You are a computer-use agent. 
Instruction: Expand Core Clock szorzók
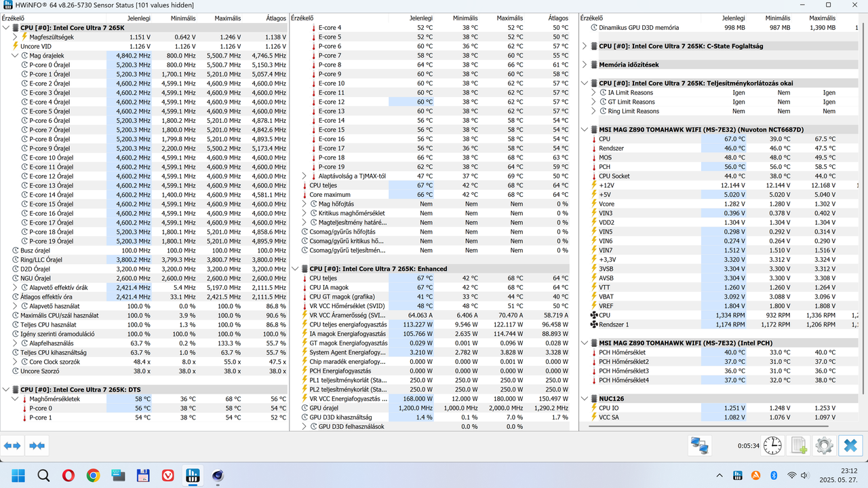(x=16, y=362)
